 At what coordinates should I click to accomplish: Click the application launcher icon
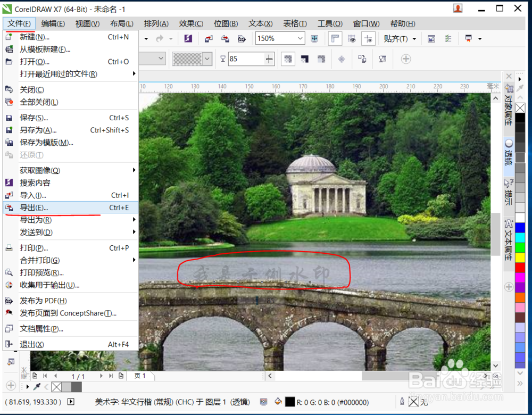pyautogui.click(x=469, y=39)
